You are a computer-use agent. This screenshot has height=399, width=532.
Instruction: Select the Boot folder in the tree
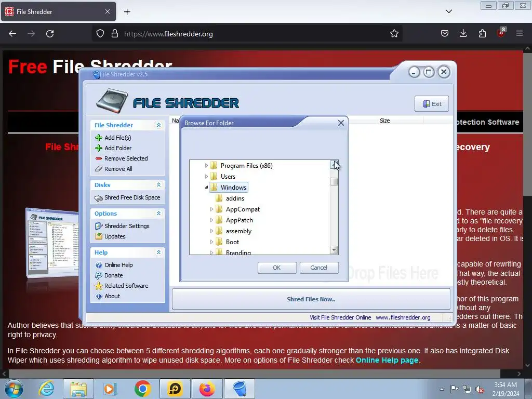(x=232, y=242)
